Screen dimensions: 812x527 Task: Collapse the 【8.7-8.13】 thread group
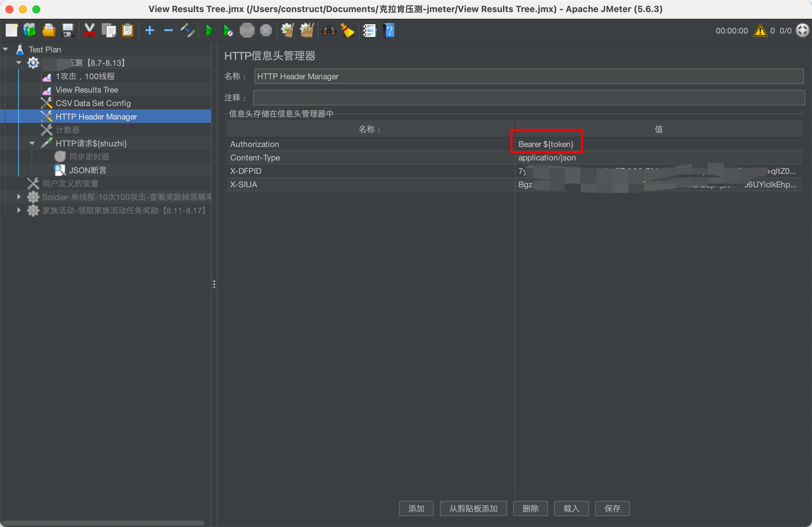pos(19,63)
